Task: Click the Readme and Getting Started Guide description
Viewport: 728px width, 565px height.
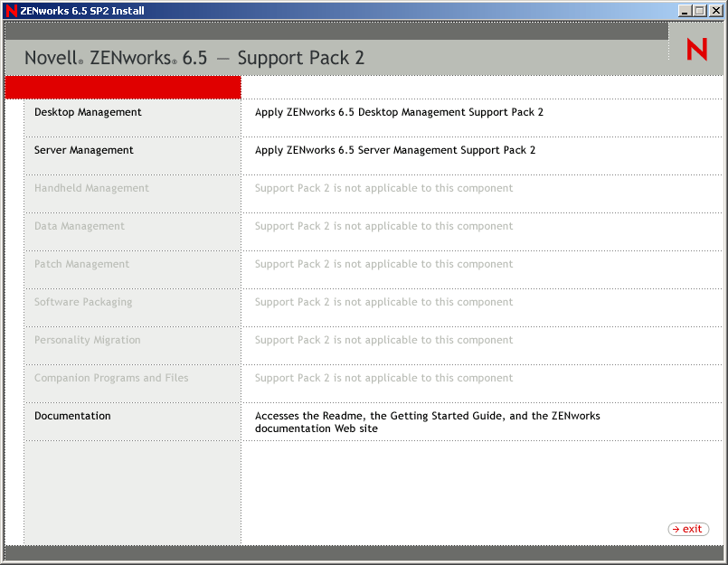Action: tap(427, 421)
